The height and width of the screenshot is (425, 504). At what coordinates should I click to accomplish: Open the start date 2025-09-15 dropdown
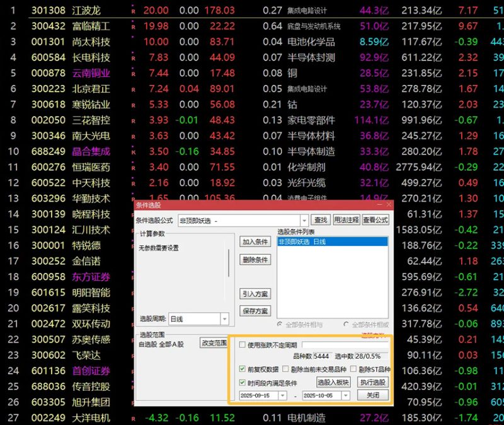tap(282, 395)
